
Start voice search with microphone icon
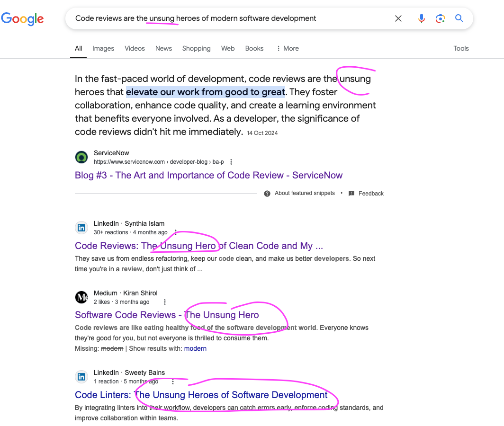point(422,18)
